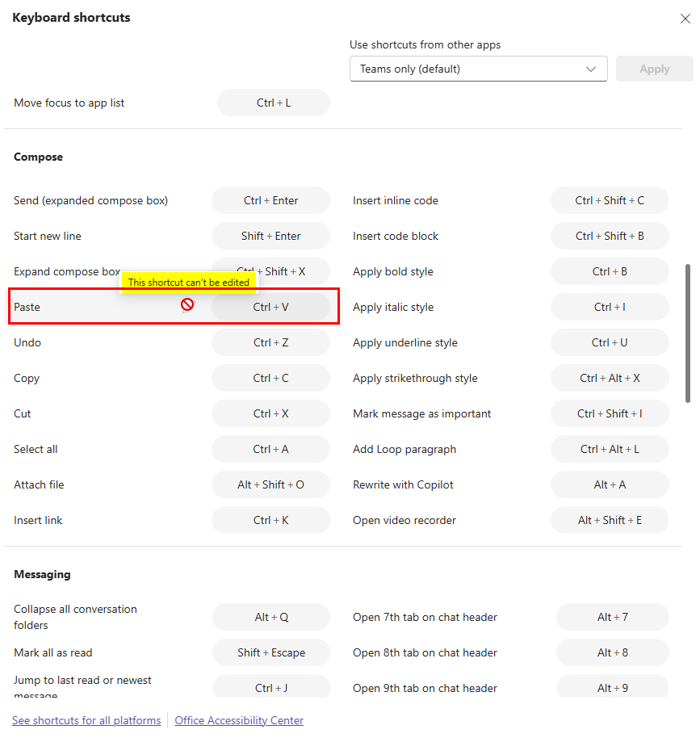Click the Compose section heading

[x=38, y=157]
